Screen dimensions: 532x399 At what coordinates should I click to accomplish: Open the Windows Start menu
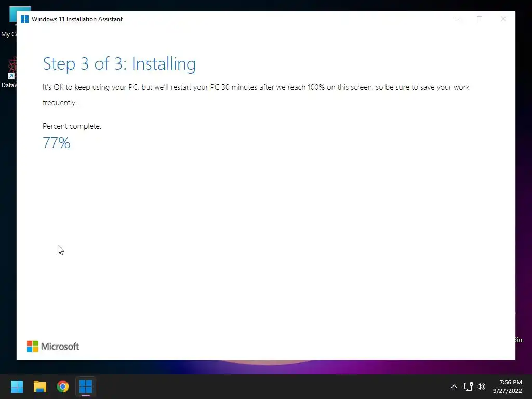click(17, 387)
